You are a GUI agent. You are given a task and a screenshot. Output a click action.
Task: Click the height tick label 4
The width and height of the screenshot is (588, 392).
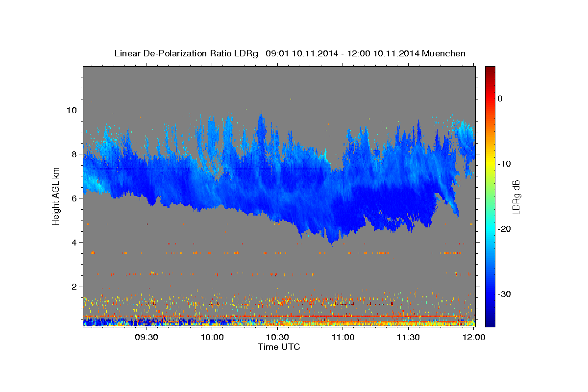75,242
